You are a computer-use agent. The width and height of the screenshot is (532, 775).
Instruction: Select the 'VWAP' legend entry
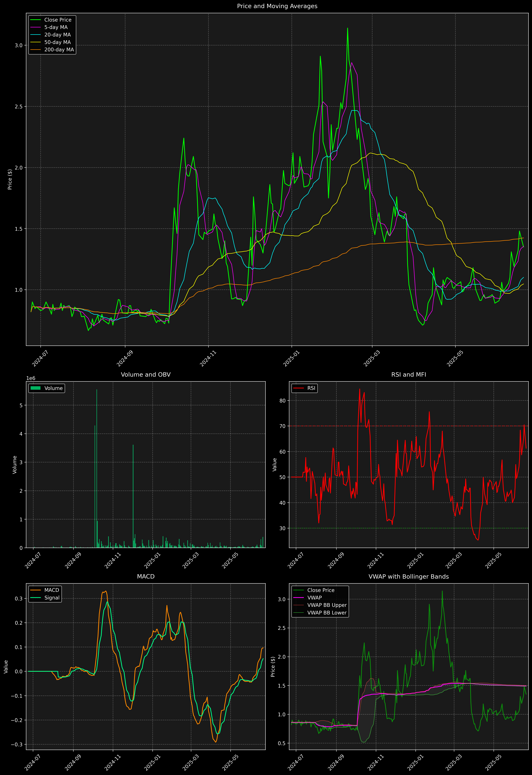click(314, 598)
